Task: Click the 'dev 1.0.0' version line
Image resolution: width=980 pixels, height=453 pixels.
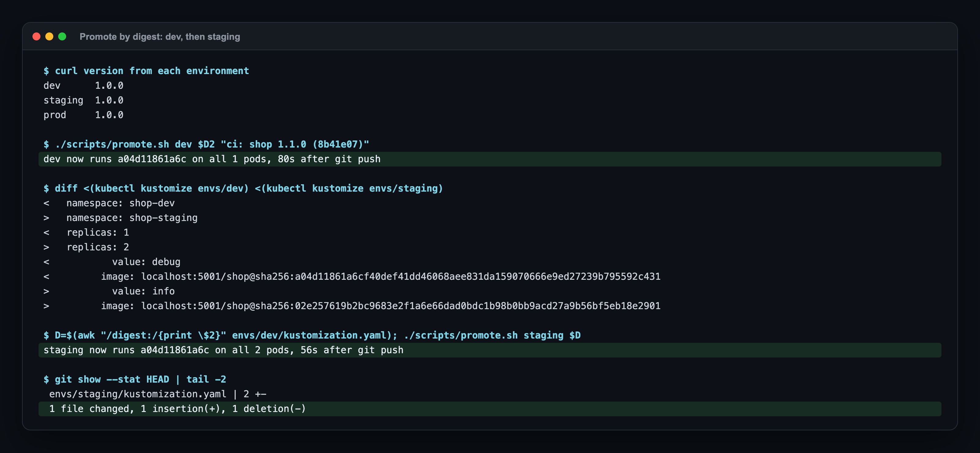Action: tap(83, 86)
